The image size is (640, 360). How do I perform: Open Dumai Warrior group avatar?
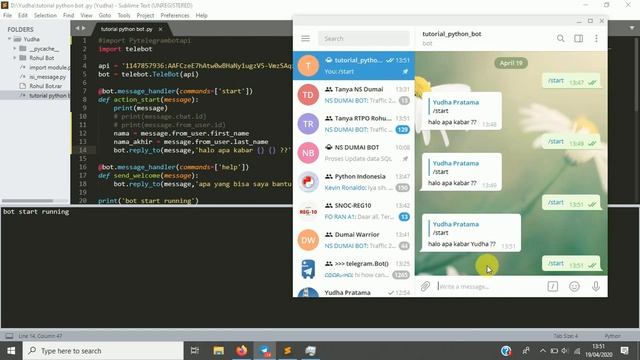coord(308,240)
